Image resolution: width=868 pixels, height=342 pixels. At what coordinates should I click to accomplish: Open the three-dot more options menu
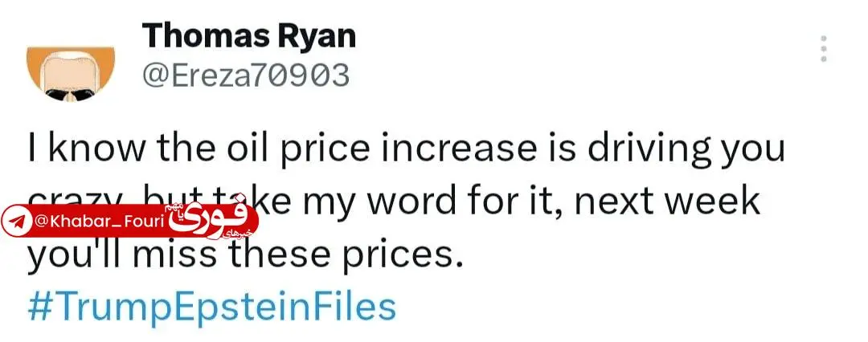pyautogui.click(x=823, y=49)
